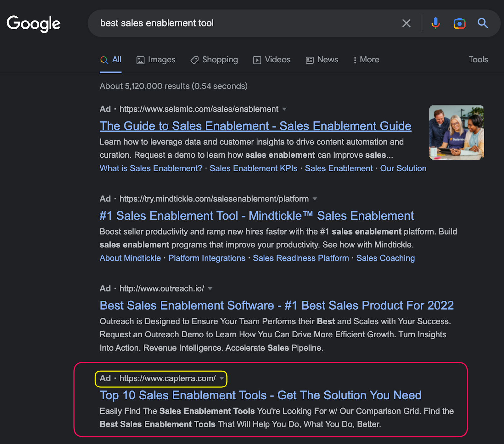Image resolution: width=504 pixels, height=444 pixels.
Task: Open 'Top 10 Sales Enablement Tools' Capterra headline
Action: (261, 395)
